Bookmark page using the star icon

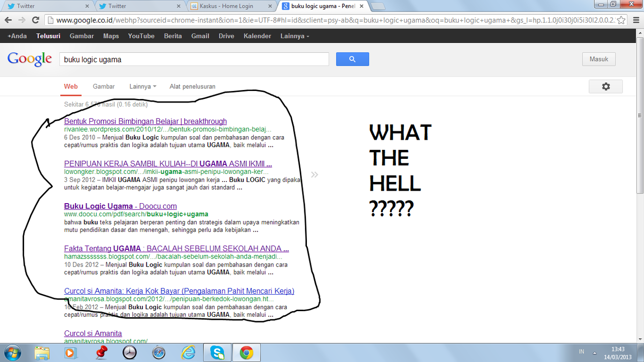pyautogui.click(x=621, y=20)
